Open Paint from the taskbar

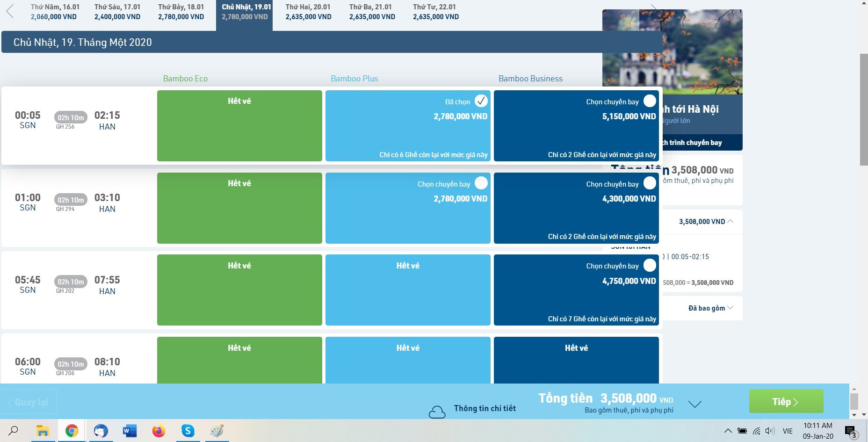click(x=217, y=430)
